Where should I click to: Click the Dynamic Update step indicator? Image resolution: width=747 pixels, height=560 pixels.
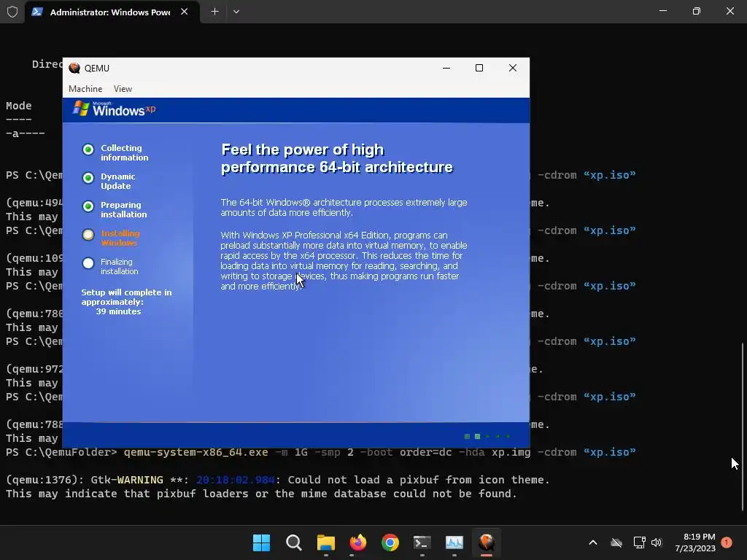click(88, 178)
